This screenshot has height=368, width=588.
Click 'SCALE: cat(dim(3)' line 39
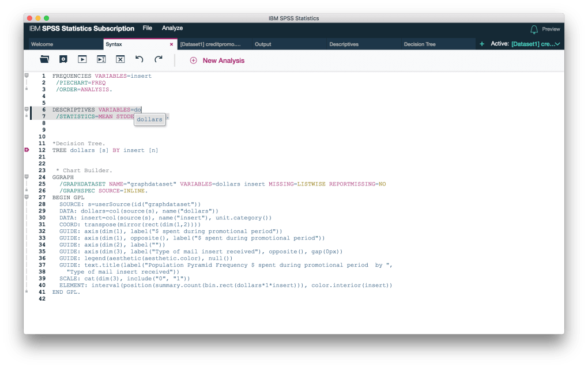125,278
